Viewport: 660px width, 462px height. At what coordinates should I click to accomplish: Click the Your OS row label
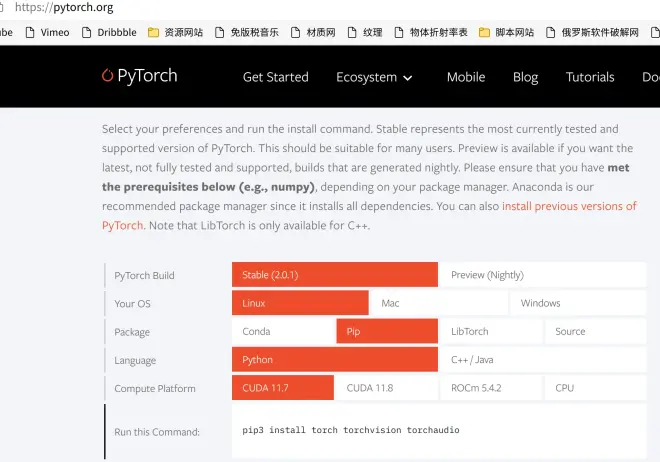132,304
